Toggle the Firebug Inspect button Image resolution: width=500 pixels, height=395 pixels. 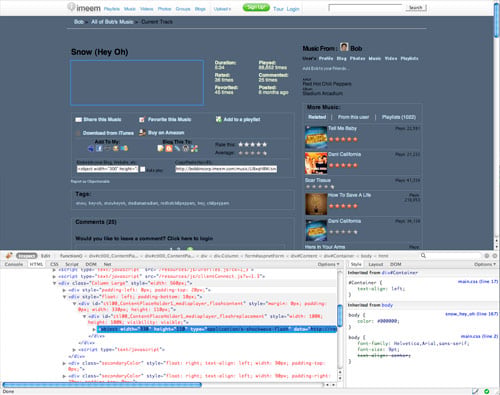pos(26,256)
